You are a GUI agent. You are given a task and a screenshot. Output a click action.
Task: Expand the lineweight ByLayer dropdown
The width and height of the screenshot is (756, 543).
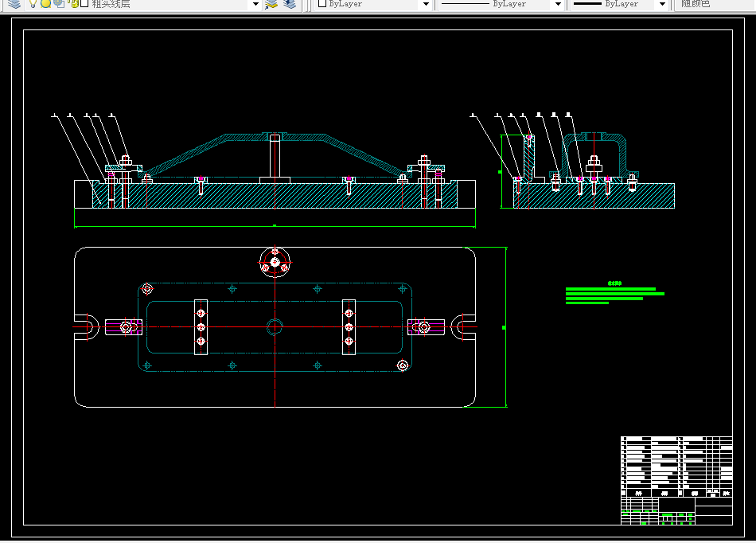click(661, 4)
